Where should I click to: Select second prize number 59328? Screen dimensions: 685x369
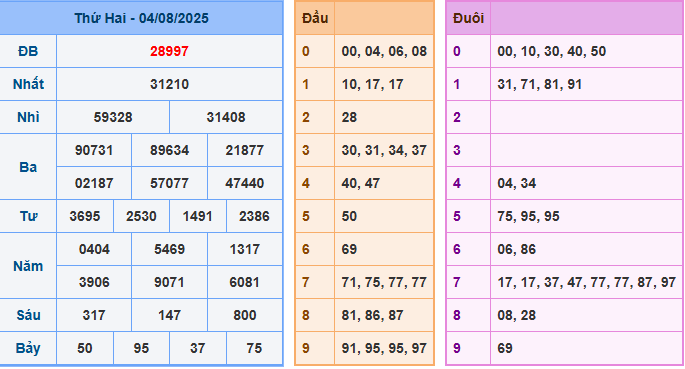pos(113,117)
